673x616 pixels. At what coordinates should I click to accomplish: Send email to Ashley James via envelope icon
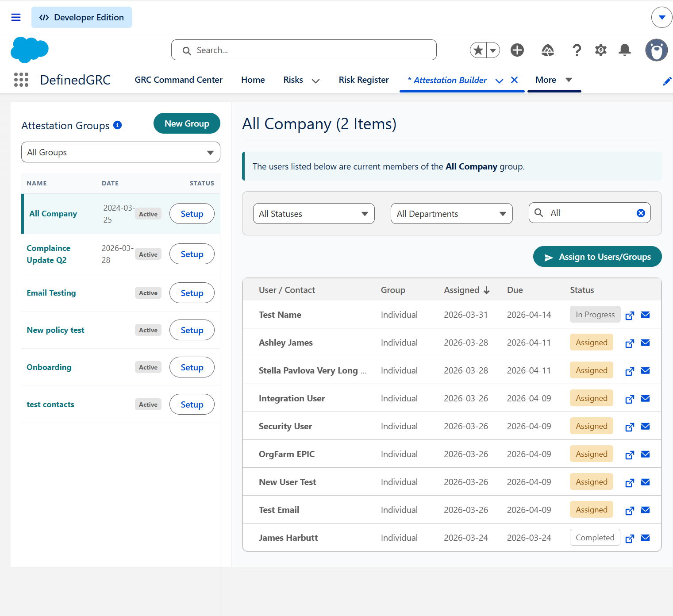[x=646, y=343]
